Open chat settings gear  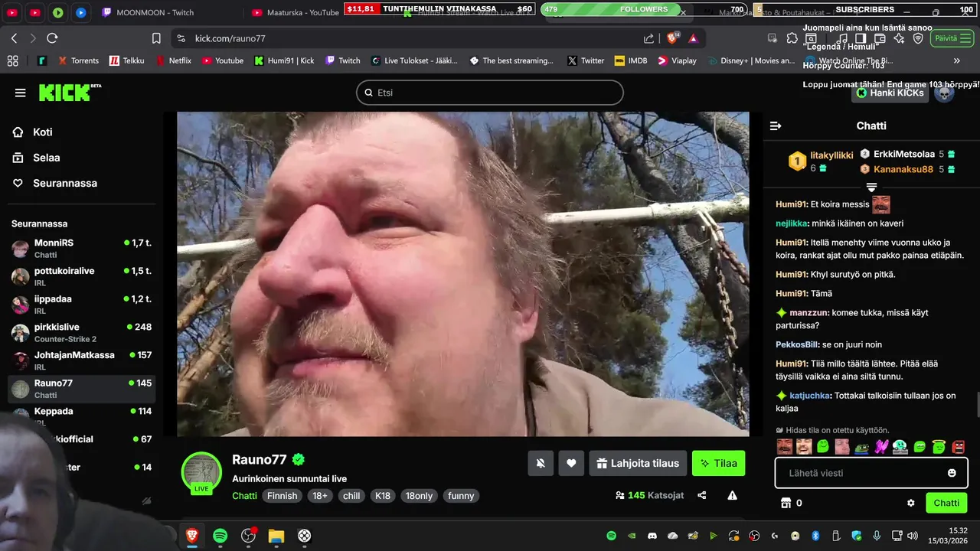[911, 503]
